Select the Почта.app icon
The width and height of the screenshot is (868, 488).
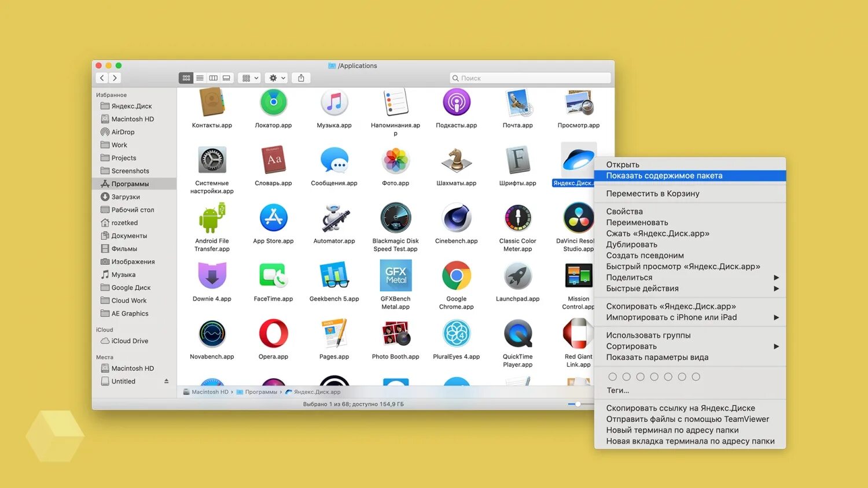(x=517, y=102)
